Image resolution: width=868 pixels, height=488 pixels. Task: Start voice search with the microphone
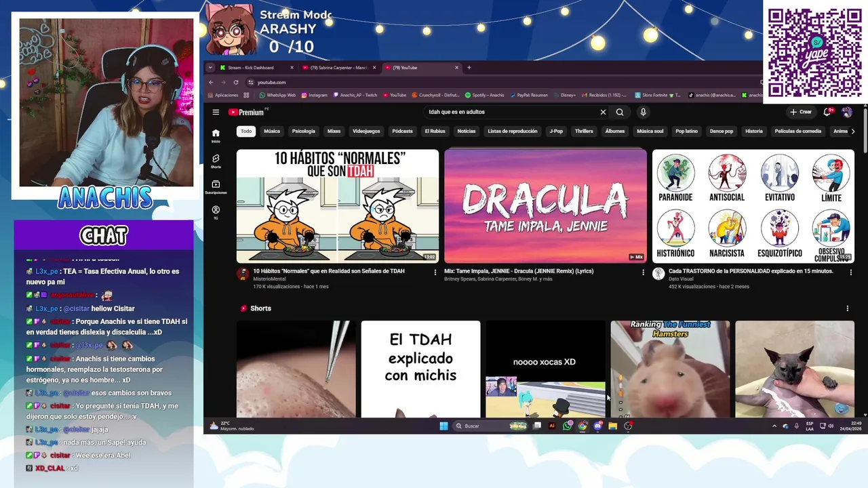(643, 113)
